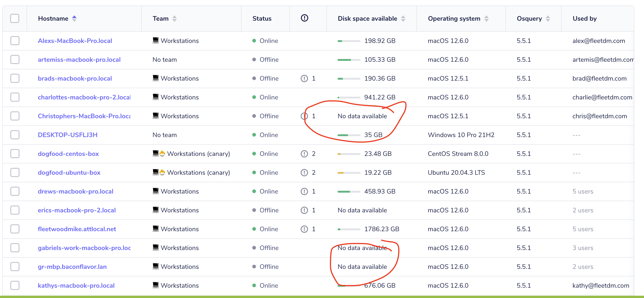Click the warning icon in Christophers-MacBook-Pro row
The height and width of the screenshot is (298, 644).
click(x=304, y=116)
